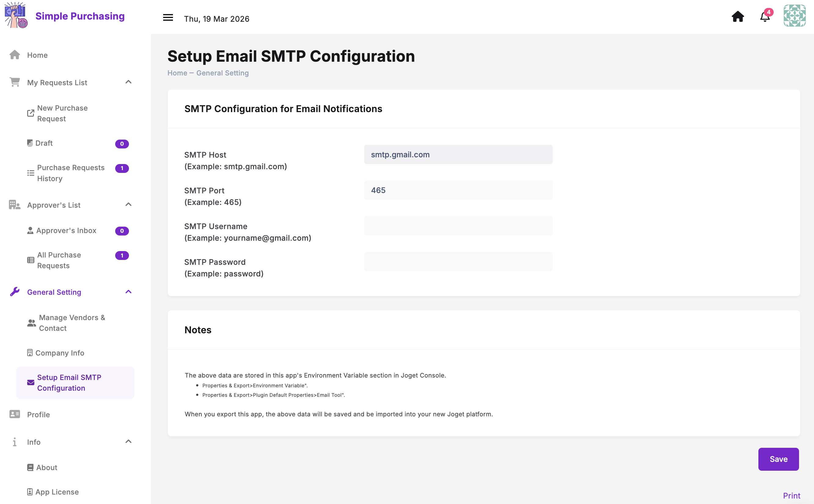The height and width of the screenshot is (504, 814).
Task: Click the Simple Purchasing logo icon
Action: pos(16,15)
